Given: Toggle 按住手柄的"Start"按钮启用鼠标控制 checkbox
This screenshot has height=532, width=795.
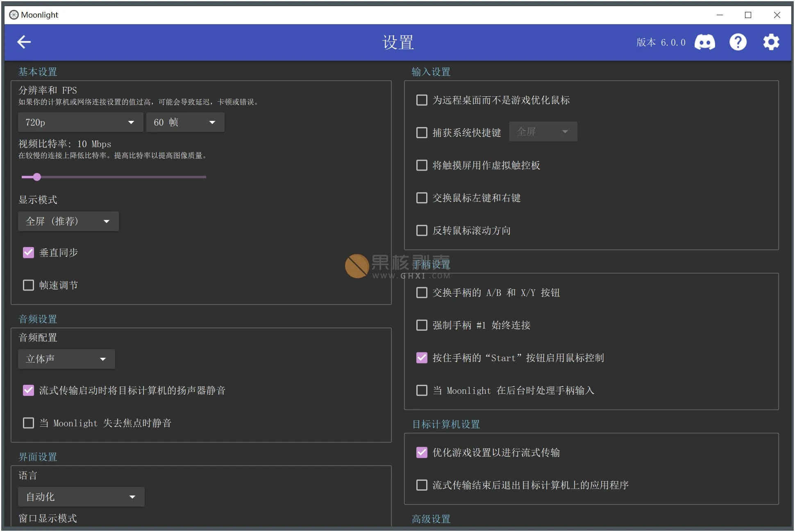Looking at the screenshot, I should [422, 358].
